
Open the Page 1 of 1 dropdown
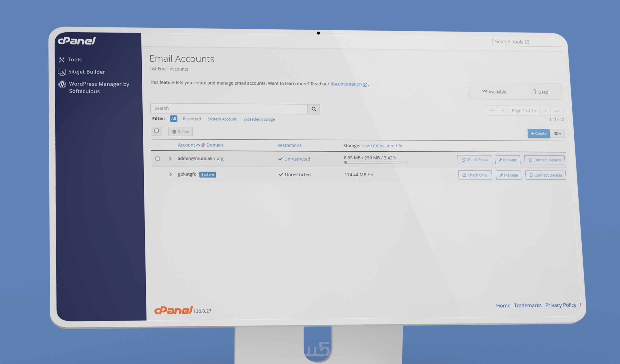click(524, 111)
